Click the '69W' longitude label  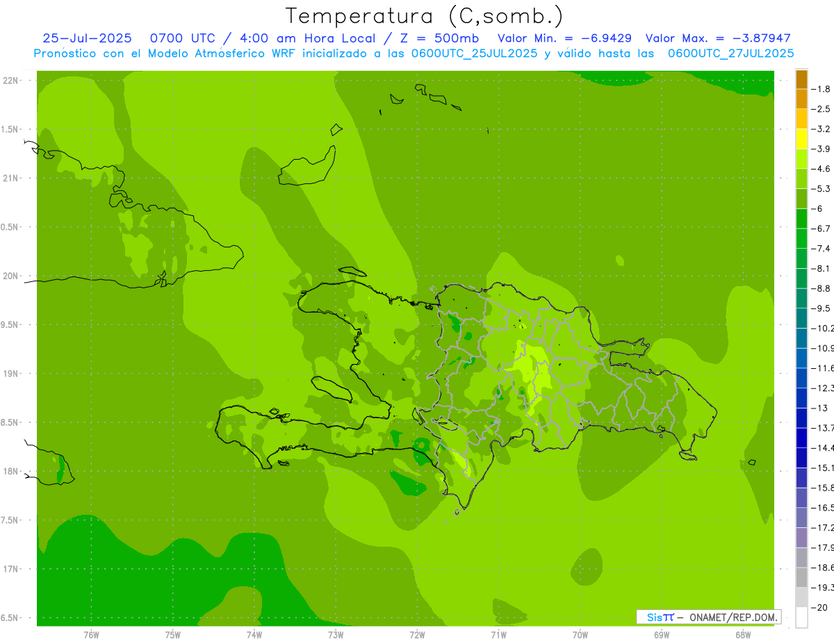(x=662, y=634)
